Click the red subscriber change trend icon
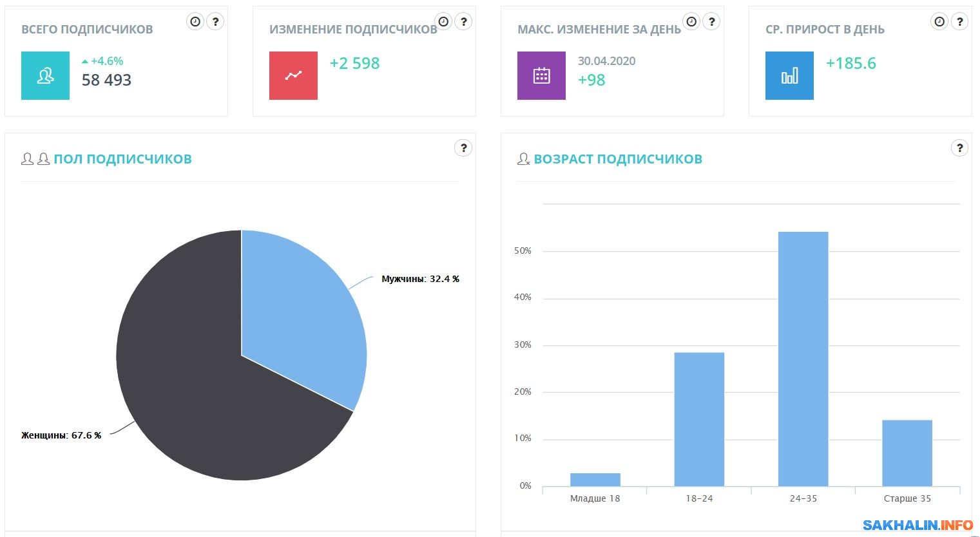Image resolution: width=980 pixels, height=537 pixels. pos(293,76)
